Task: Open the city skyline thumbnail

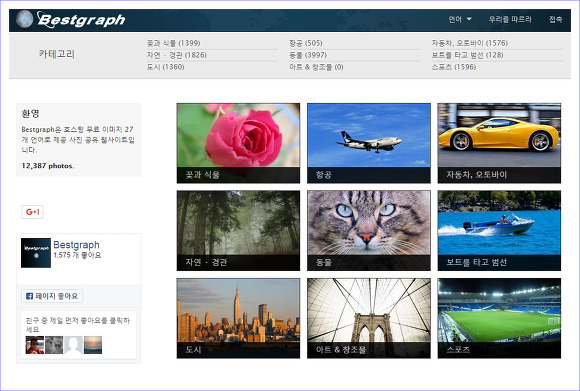Action: 238,318
